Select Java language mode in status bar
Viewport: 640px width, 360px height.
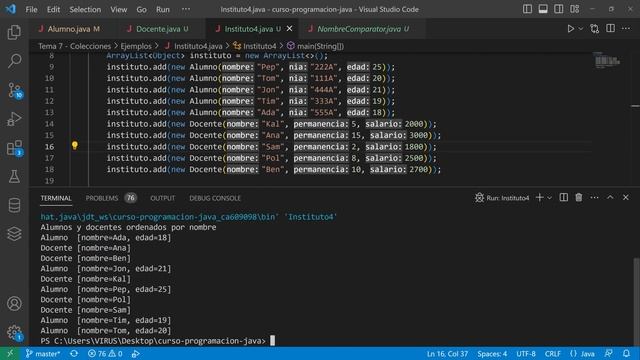pos(582,353)
